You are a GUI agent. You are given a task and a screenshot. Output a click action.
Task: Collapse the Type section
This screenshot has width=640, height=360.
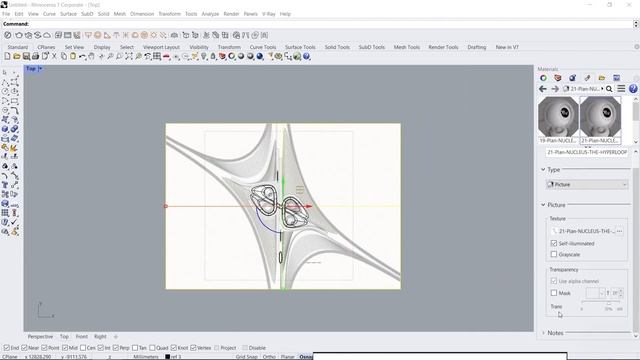coord(543,169)
